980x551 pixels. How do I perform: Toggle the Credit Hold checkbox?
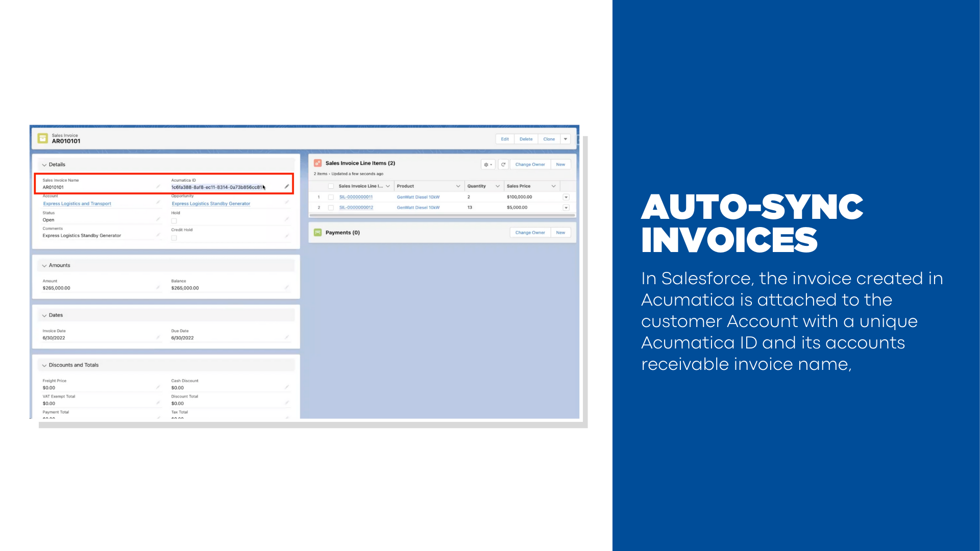click(x=174, y=238)
